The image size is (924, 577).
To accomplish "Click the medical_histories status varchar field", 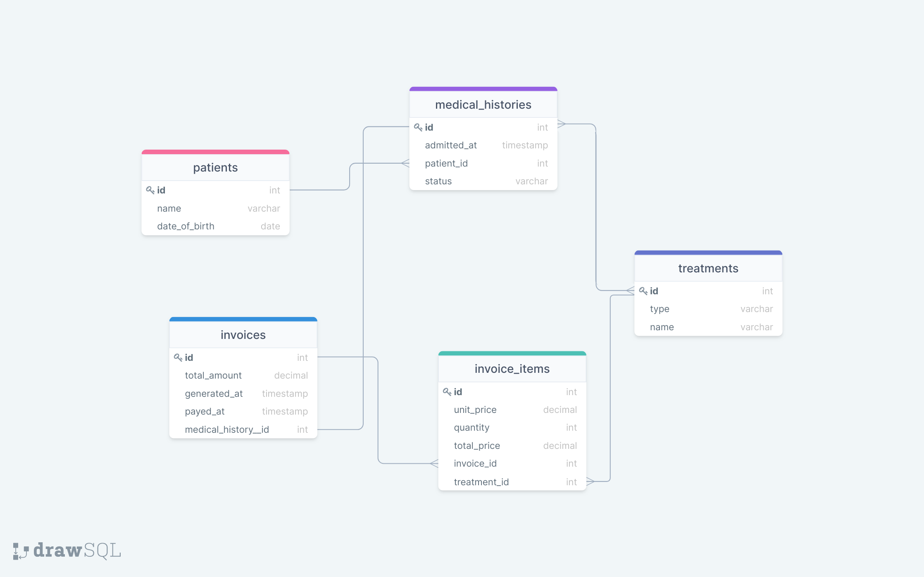I will (483, 181).
